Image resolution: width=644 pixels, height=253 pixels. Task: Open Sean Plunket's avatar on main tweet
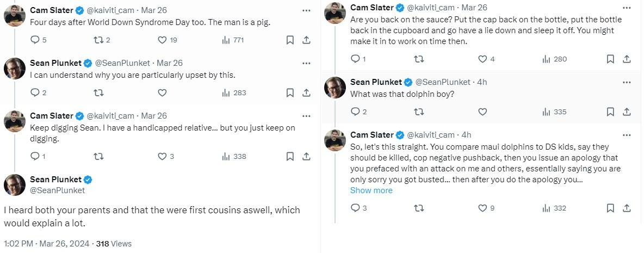[x=15, y=185]
